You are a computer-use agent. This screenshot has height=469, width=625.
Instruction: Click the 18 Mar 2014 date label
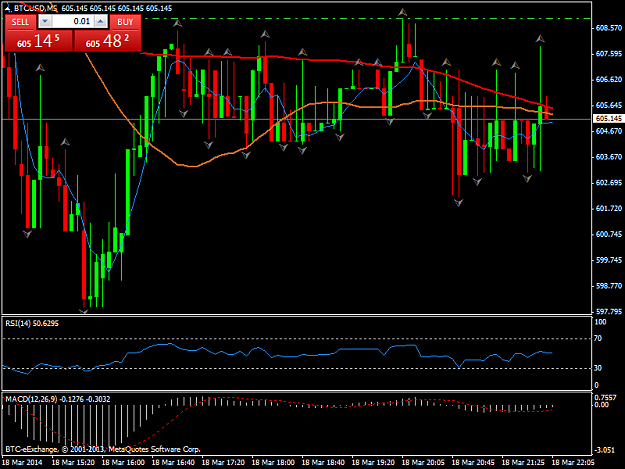coord(22,462)
